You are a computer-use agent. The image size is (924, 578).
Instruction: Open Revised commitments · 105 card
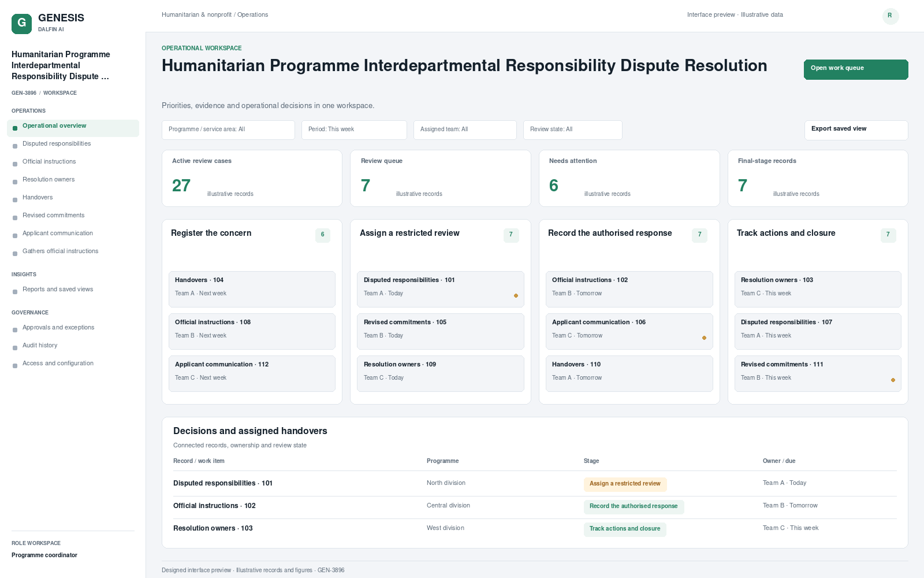coord(440,331)
